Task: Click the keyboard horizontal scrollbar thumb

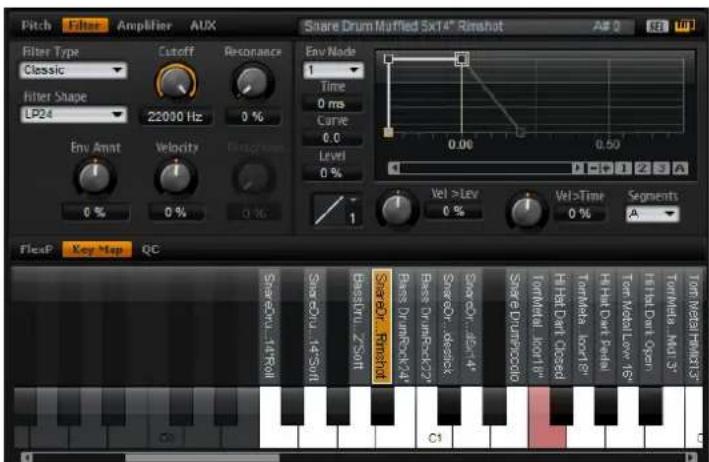Action: [202, 457]
